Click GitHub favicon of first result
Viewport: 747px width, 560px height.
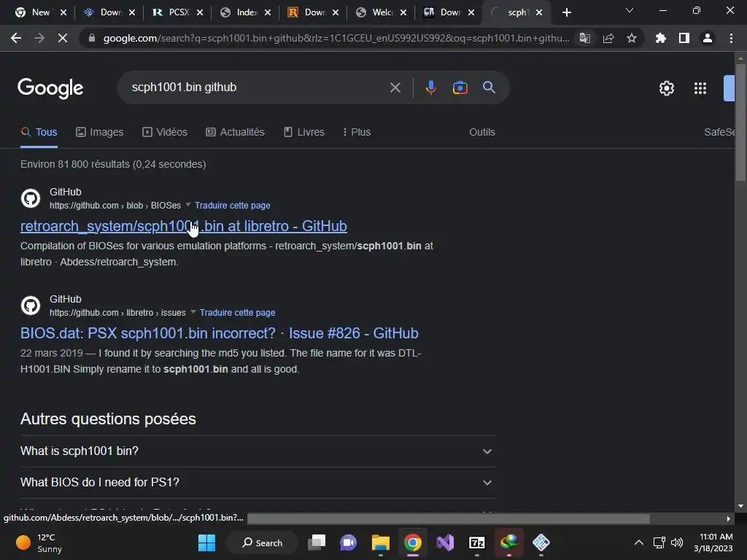coord(31,198)
